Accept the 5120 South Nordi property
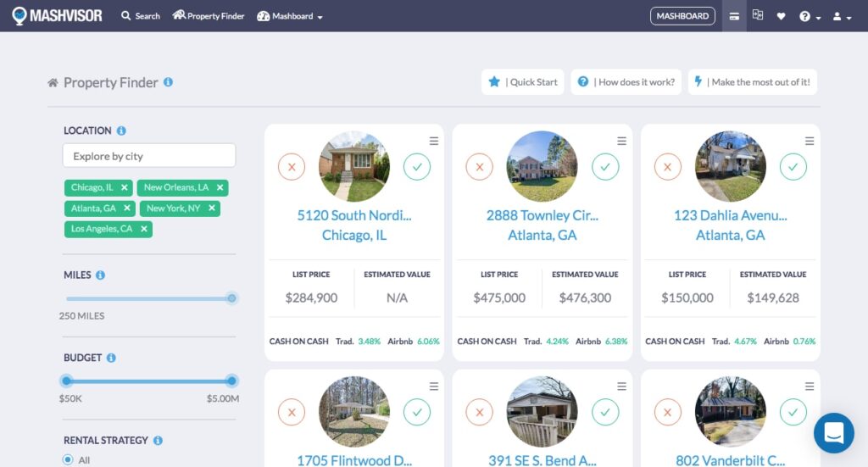The height and width of the screenshot is (467, 868). [417, 167]
